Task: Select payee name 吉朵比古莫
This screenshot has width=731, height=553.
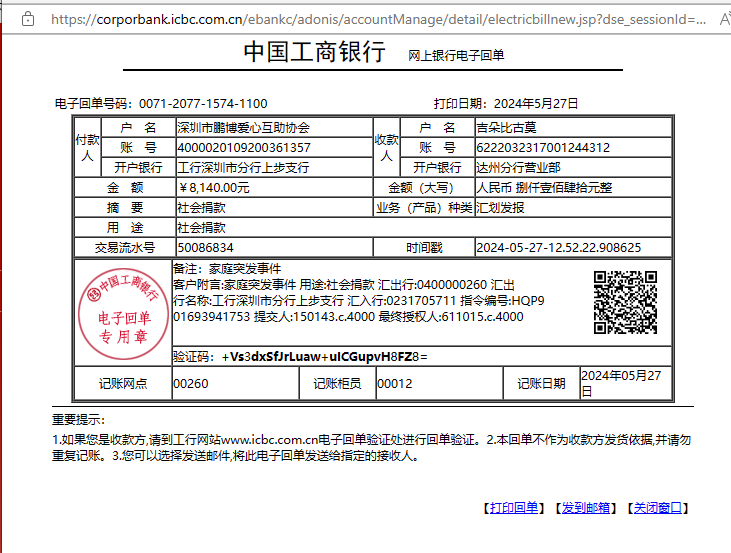Action: pos(506,128)
